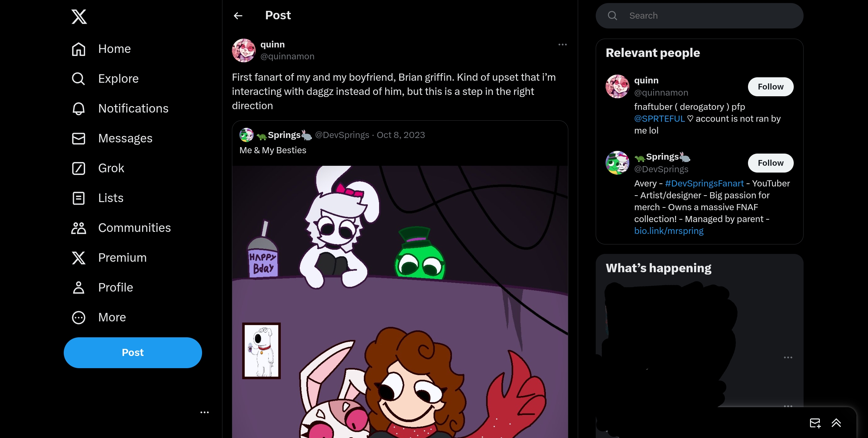The image size is (868, 438).
Task: Open more options on quinn's post
Action: (x=563, y=44)
